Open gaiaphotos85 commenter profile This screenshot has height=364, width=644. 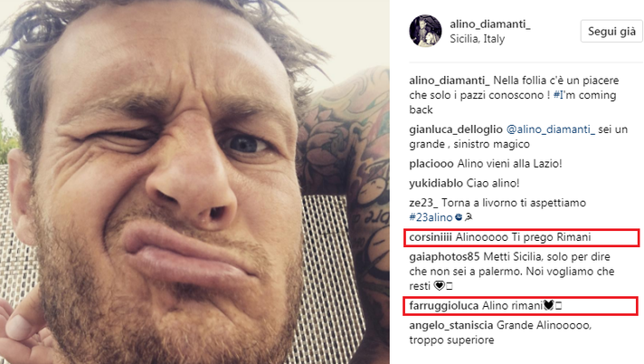pos(444,257)
